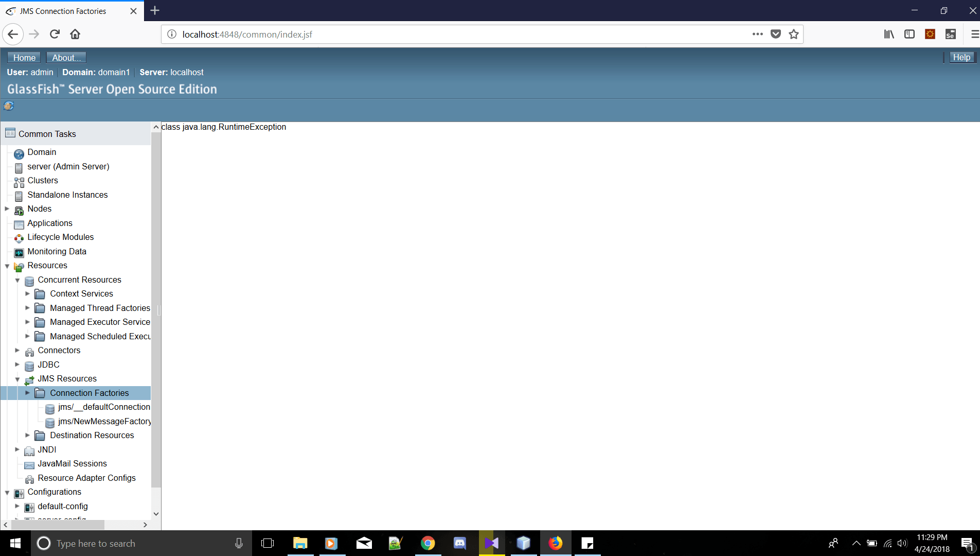The height and width of the screenshot is (556, 980).
Task: Open File Explorer from the taskbar
Action: click(300, 543)
